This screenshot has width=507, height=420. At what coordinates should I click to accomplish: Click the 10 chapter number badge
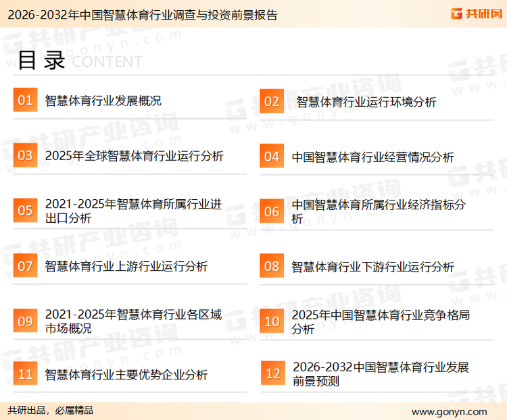click(x=271, y=321)
